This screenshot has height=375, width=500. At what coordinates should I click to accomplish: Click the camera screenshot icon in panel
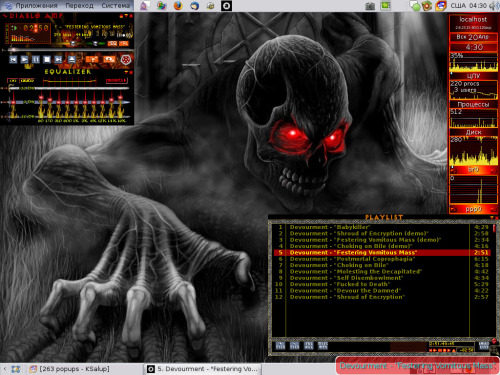370,6
